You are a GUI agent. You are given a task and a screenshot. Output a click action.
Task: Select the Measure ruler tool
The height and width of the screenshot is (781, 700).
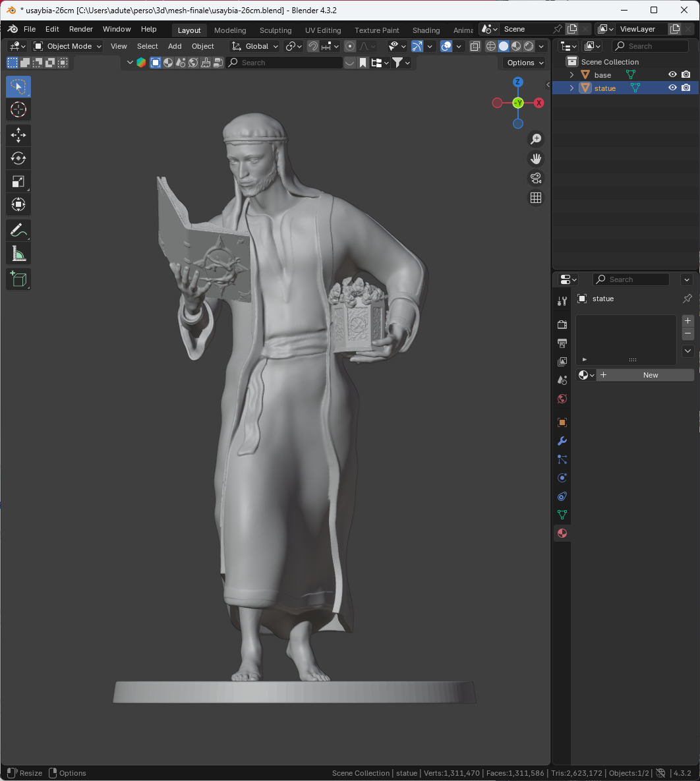click(18, 254)
